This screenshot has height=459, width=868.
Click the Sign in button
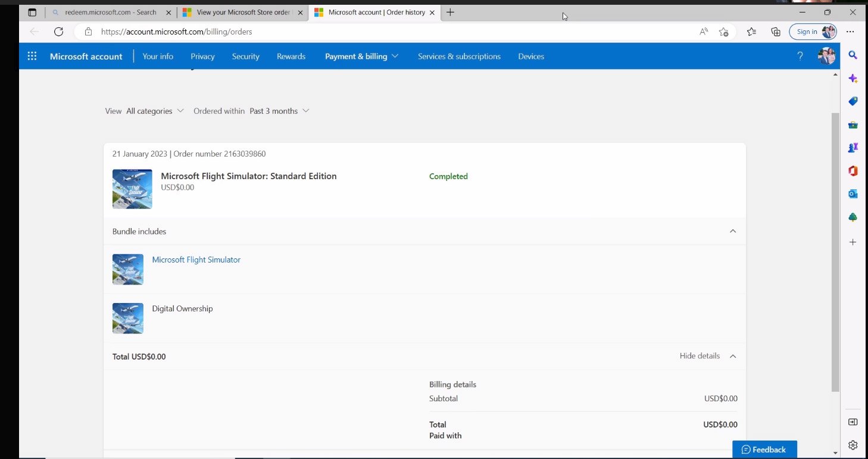pos(813,32)
